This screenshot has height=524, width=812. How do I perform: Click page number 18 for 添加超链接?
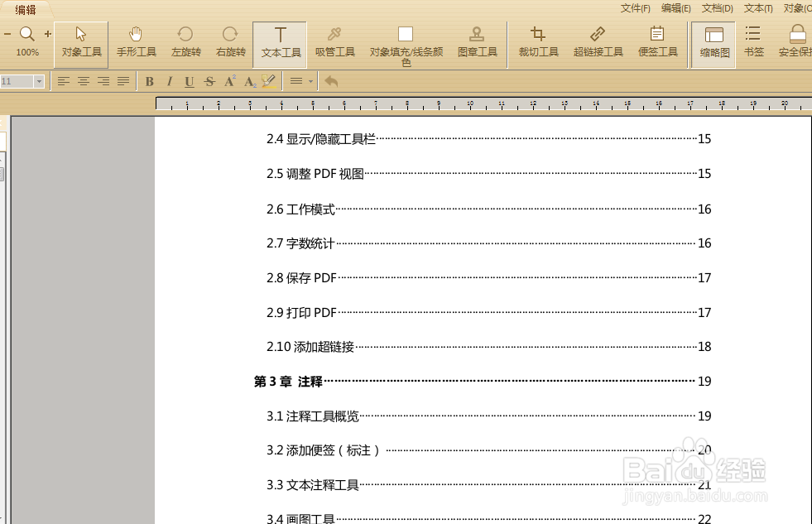coord(704,347)
